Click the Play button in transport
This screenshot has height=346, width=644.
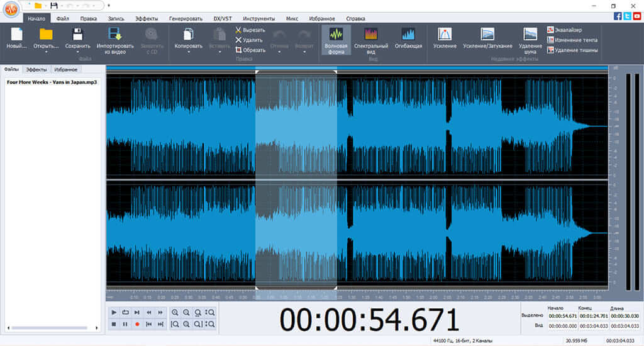[x=114, y=313]
